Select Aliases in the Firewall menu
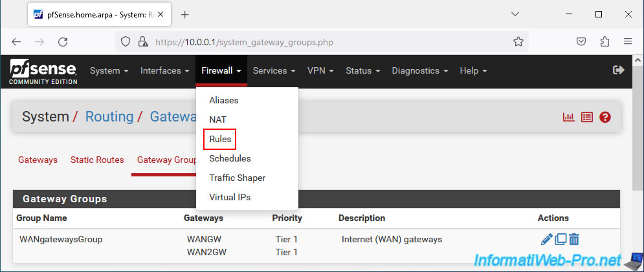 (224, 100)
